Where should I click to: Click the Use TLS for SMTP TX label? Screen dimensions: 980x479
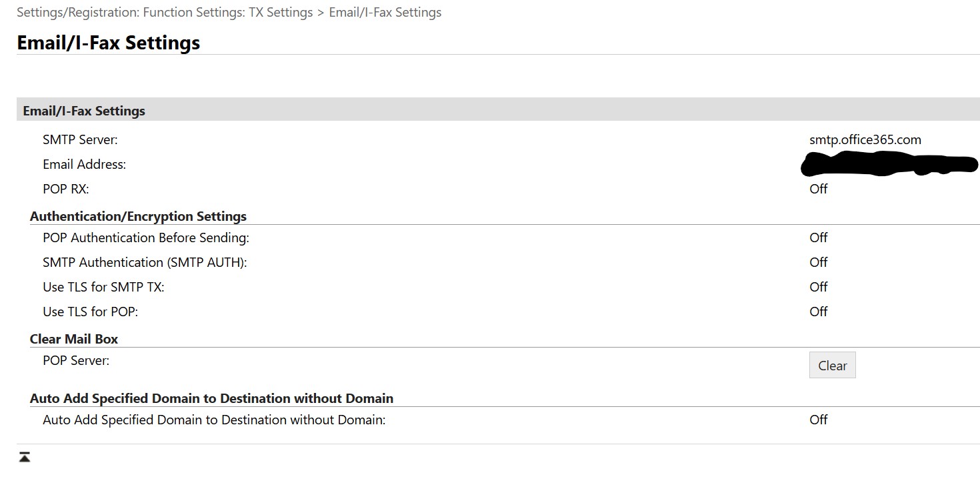click(x=103, y=287)
